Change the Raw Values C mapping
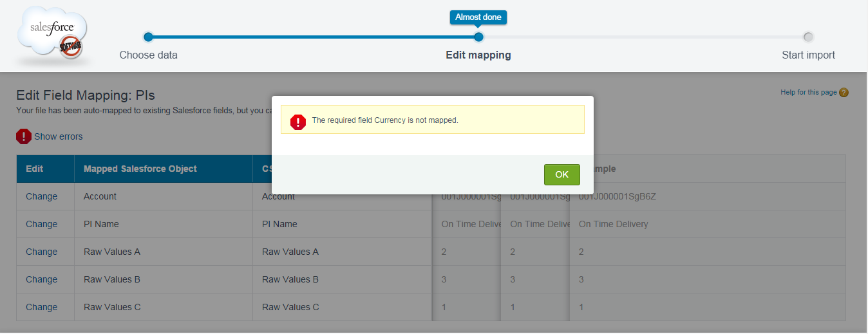The image size is (868, 334). click(41, 307)
